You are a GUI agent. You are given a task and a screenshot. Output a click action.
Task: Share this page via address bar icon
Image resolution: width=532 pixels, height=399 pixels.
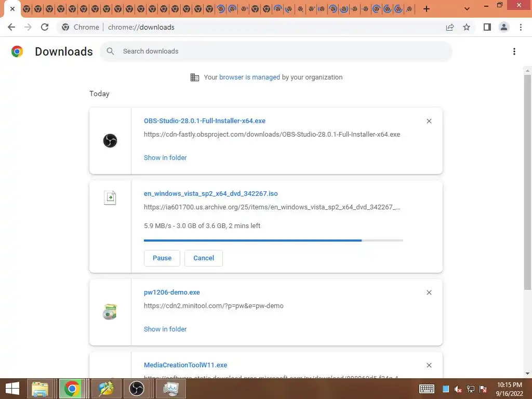pos(450,27)
